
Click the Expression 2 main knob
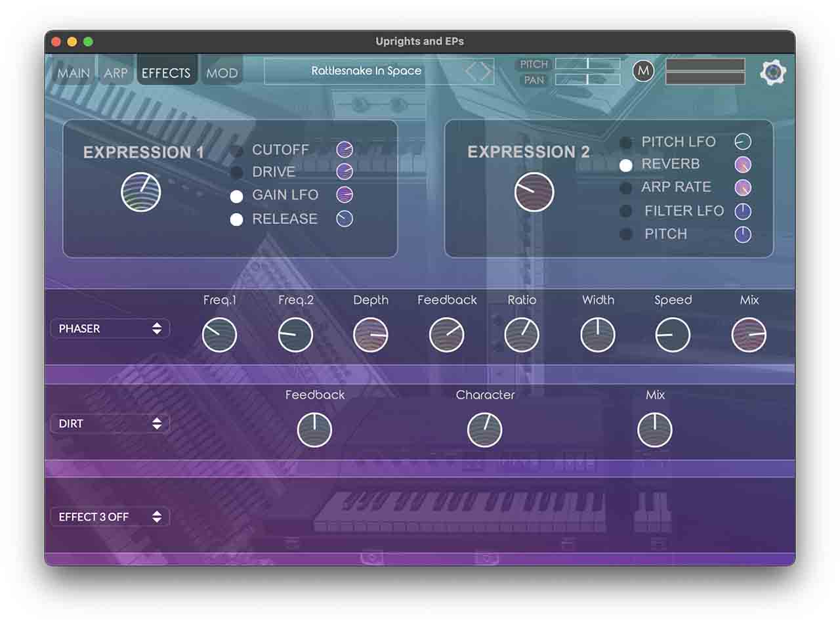click(x=534, y=192)
